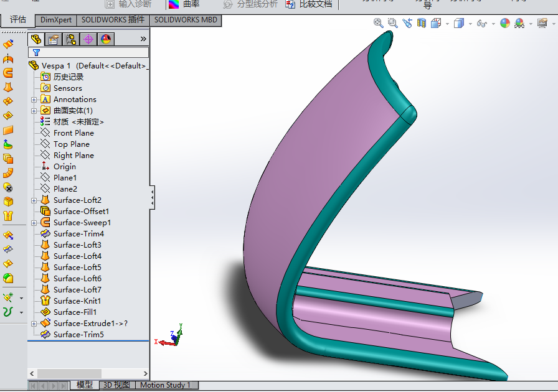Expand the 曲面实体(1) folder node
Image resolution: width=558 pixels, height=392 pixels.
point(34,111)
